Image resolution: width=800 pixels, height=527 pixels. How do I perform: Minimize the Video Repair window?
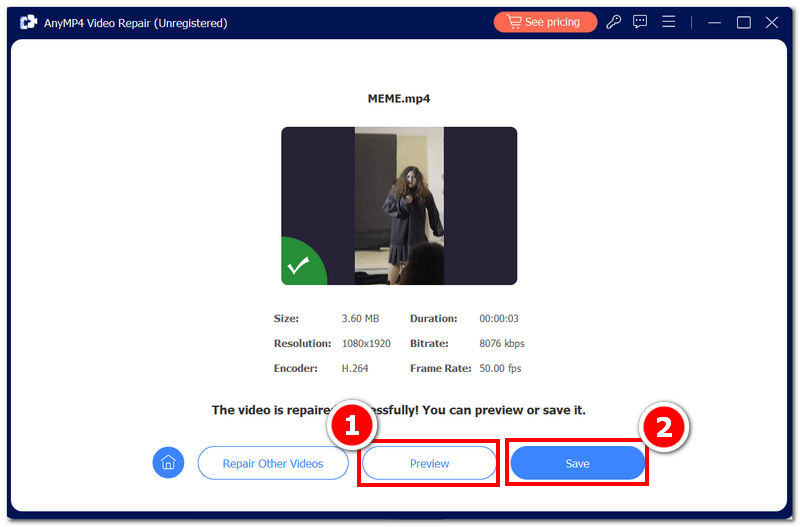tap(714, 22)
